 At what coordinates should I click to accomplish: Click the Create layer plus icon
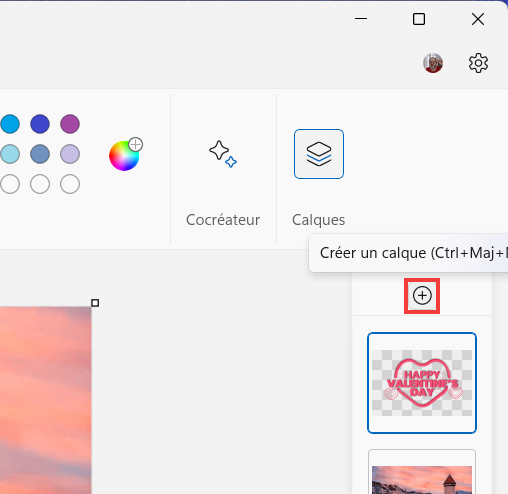pyautogui.click(x=422, y=296)
